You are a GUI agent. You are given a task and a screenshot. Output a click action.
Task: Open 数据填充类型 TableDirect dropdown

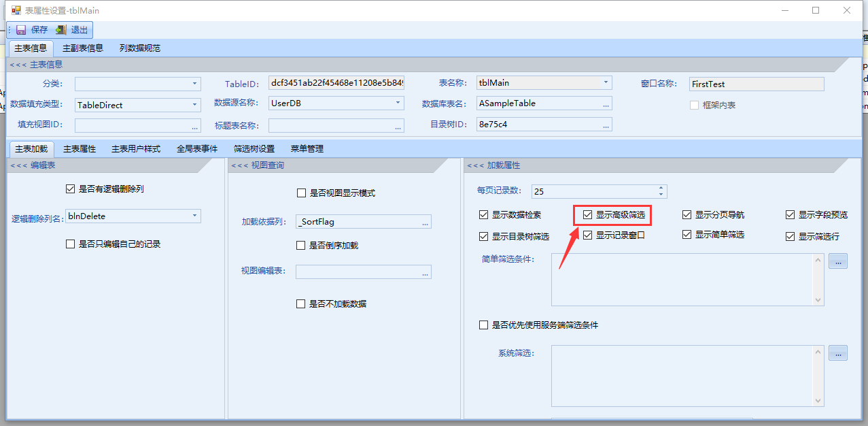click(x=194, y=105)
